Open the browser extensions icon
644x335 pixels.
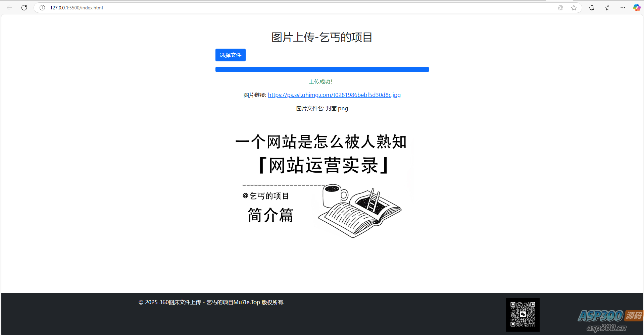(x=592, y=7)
